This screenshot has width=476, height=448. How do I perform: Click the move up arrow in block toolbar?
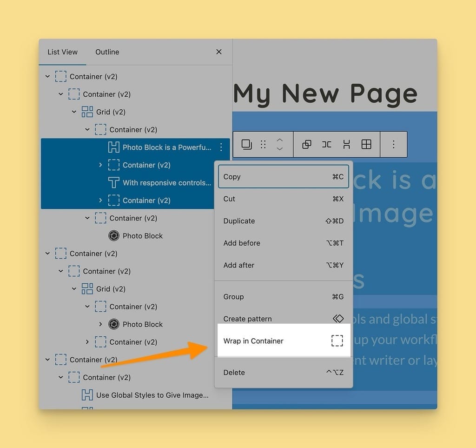[279, 140]
